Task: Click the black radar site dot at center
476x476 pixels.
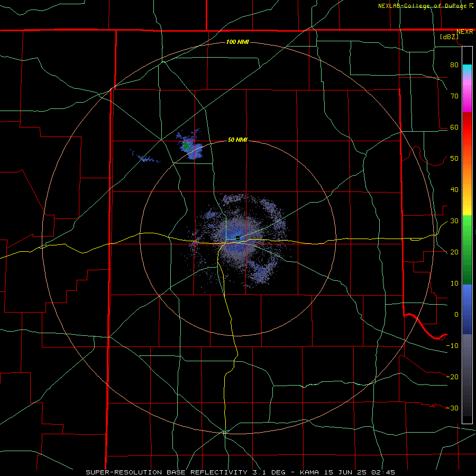Action: click(238, 237)
